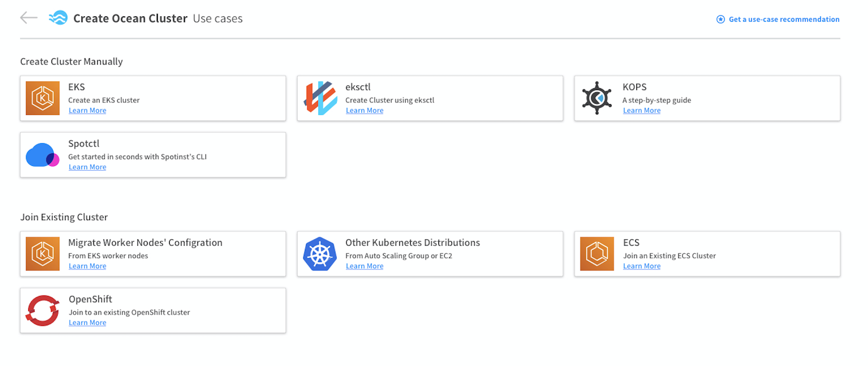The image size is (868, 366).
Task: Select Join an Existing ECS Cluster text
Action: 669,256
